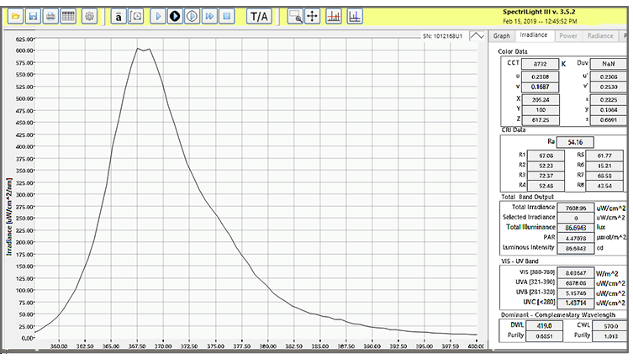The height and width of the screenshot is (364, 633).
Task: Click the red spectrum chart icon
Action: 334,16
